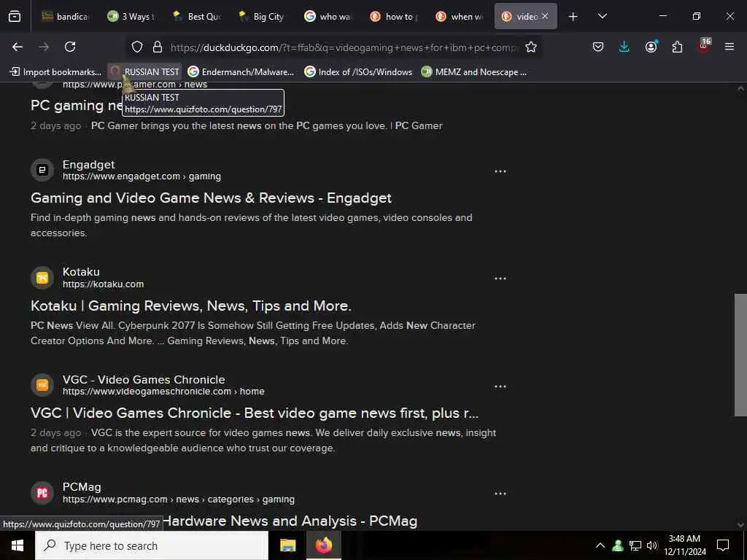Click the uBlock extension icon with 16 badge
The width and height of the screenshot is (747, 560).
[704, 46]
